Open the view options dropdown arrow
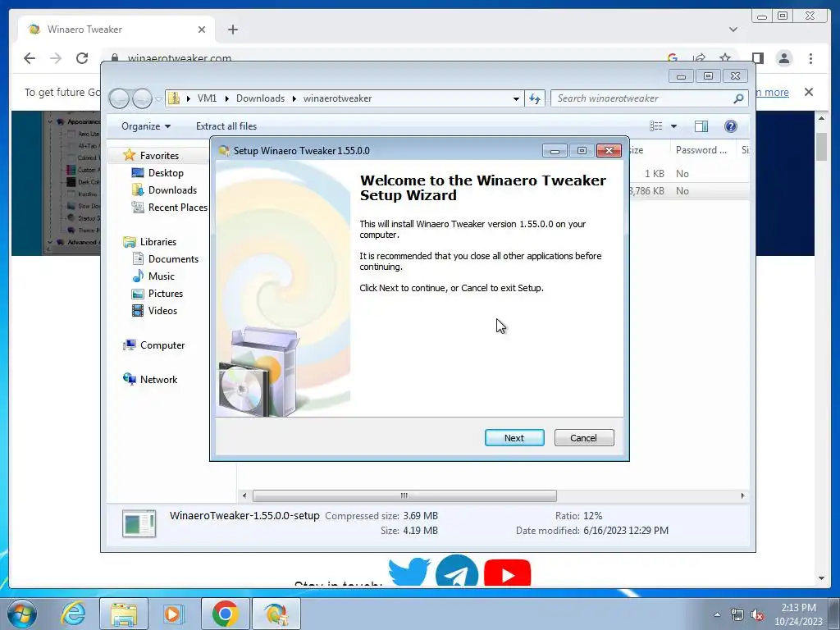Screen dimensions: 840x630 [x=674, y=126]
